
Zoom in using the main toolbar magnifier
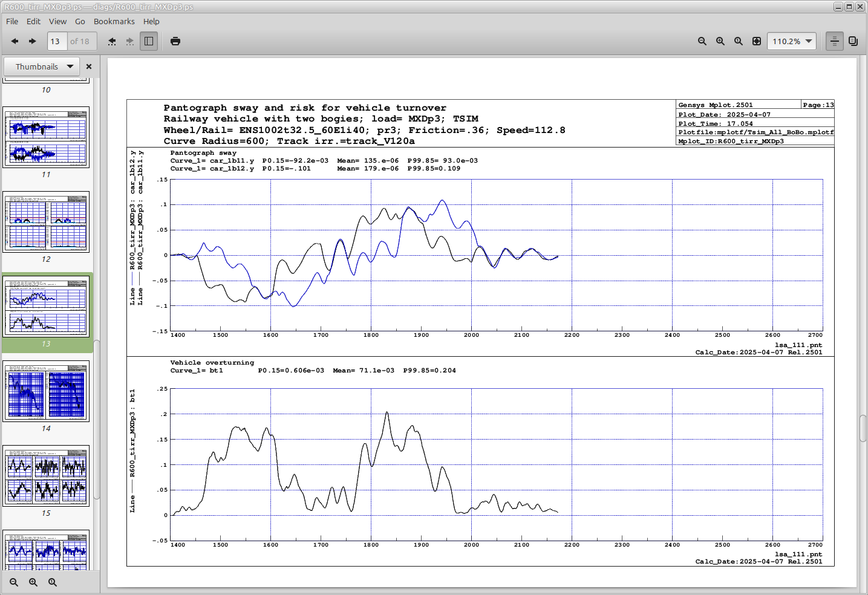click(720, 41)
